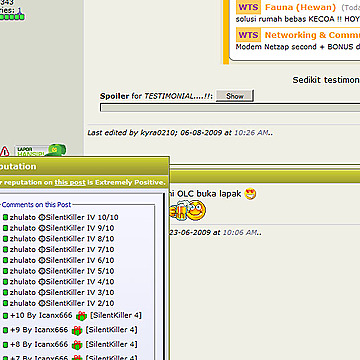Image resolution: width=360 pixels, height=360 pixels.
Task: Click the '10:26 AM' last edited timestamp
Action: point(251,133)
